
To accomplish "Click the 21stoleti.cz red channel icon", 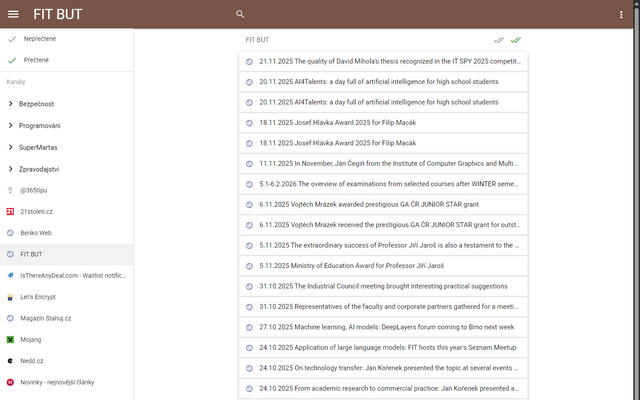I will coord(10,211).
